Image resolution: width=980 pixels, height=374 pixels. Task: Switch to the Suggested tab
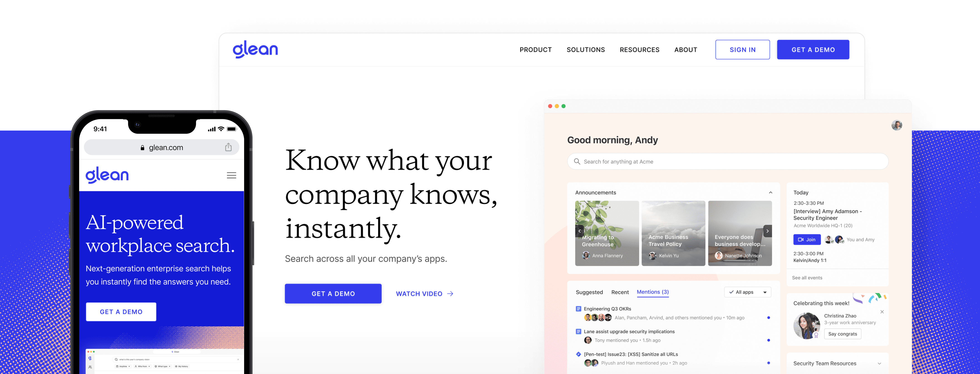589,292
